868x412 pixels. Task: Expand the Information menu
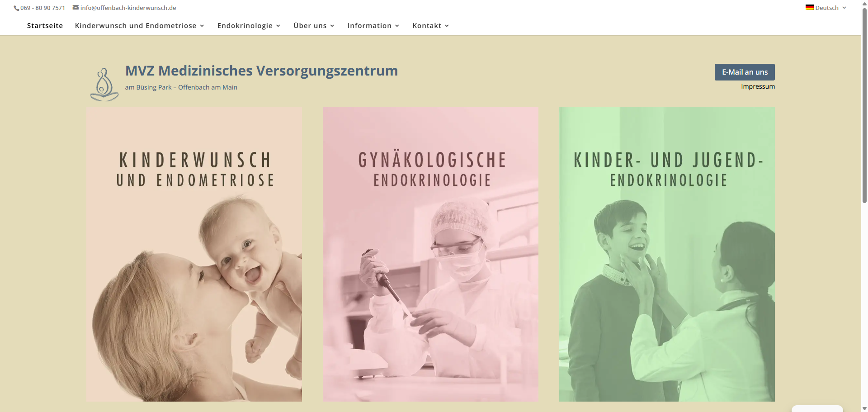click(x=373, y=26)
